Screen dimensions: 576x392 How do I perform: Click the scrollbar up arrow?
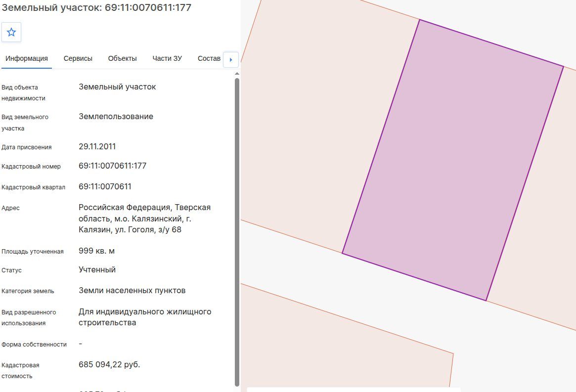coord(237,74)
